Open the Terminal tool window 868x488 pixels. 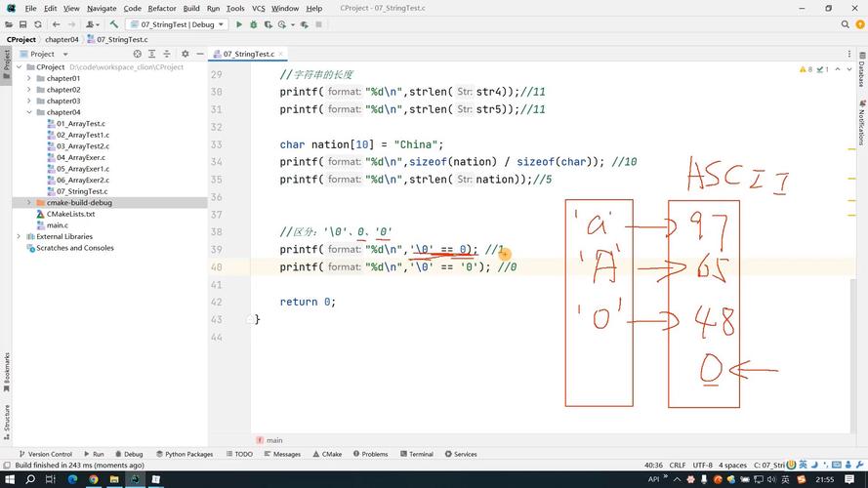coord(416,454)
